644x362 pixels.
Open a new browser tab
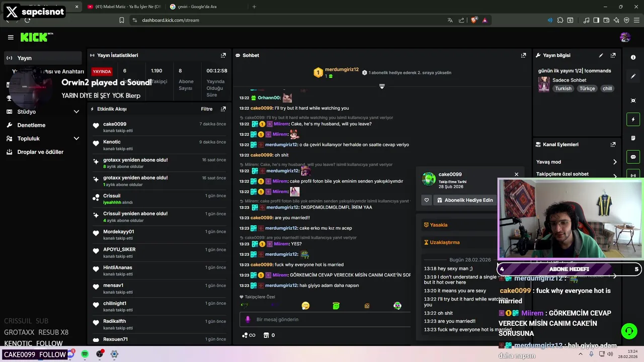click(254, 7)
